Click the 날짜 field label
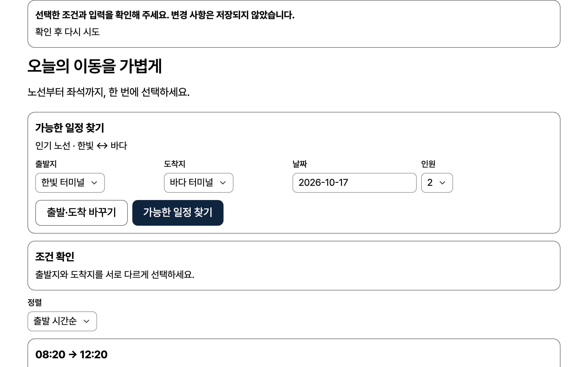The image size is (588, 367). [300, 164]
